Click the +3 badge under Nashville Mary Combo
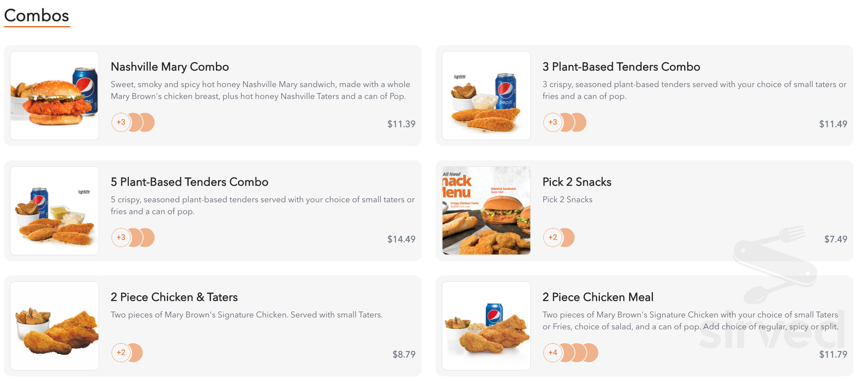868x382 pixels. pyautogui.click(x=121, y=122)
